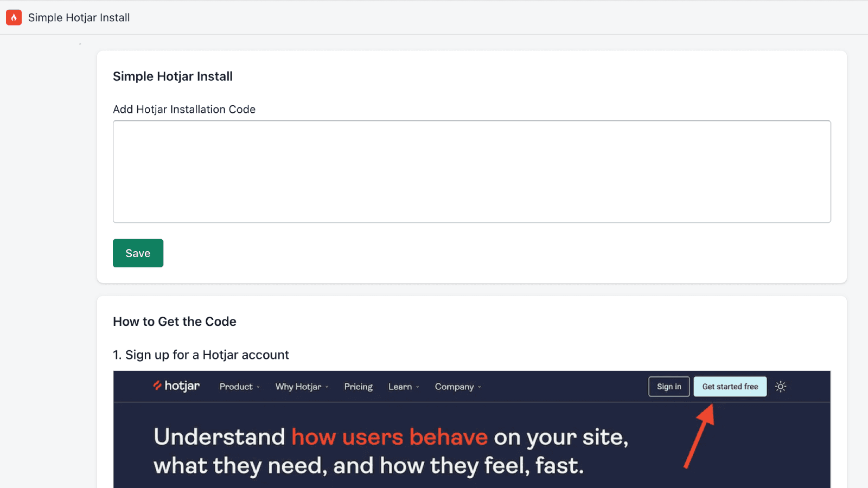The height and width of the screenshot is (488, 868).
Task: Click the Simple Hotjar Install title icon area
Action: pos(14,17)
